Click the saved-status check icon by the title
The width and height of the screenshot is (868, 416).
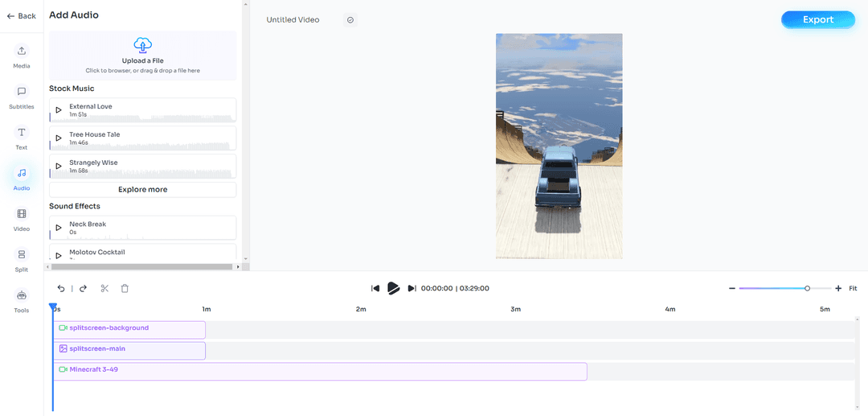(350, 20)
